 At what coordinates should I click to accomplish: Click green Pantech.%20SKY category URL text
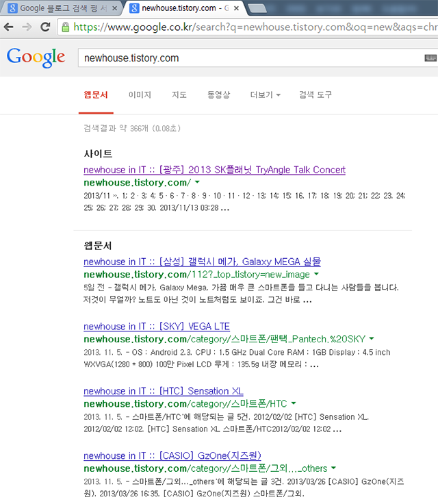224,339
